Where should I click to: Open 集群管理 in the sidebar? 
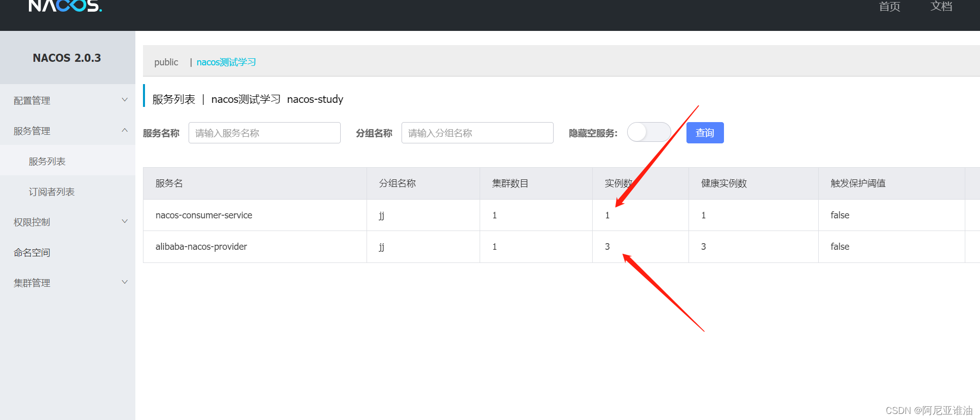32,283
